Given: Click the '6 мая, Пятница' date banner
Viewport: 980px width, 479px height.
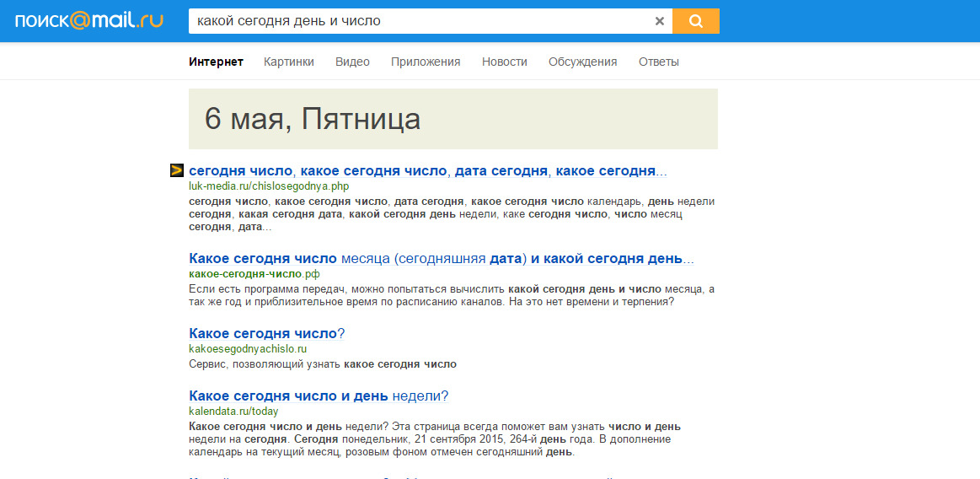Looking at the screenshot, I should (x=453, y=119).
